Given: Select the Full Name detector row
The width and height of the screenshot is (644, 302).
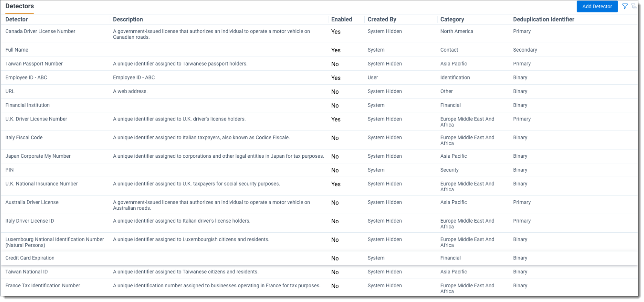Looking at the screenshot, I should 17,50.
